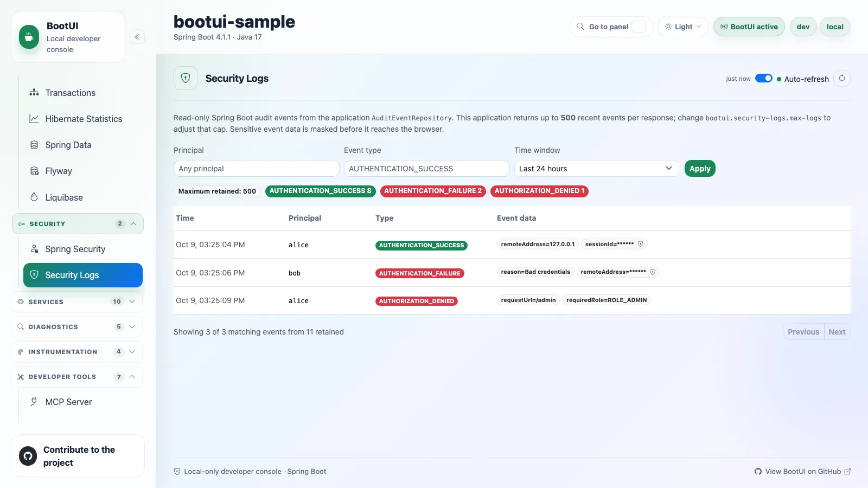Viewport: 868px width, 488px height.
Task: Open View BootUI on GitHub link
Action: pos(802,471)
